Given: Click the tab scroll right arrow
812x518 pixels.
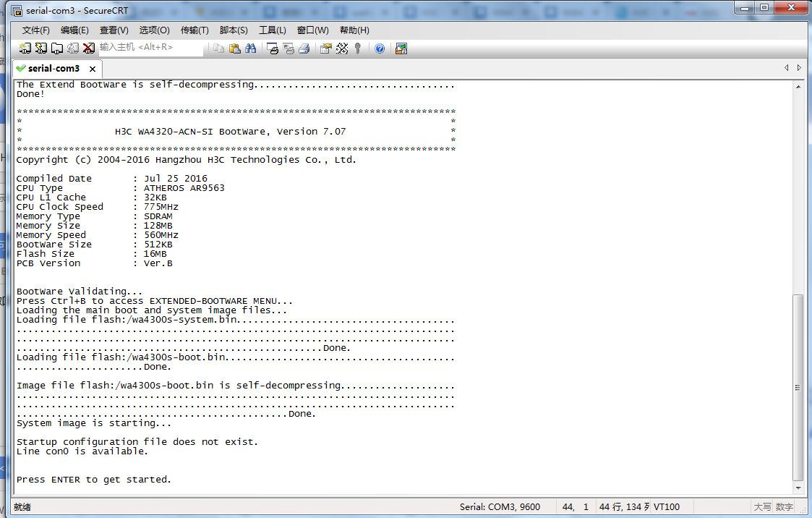Looking at the screenshot, I should (x=799, y=68).
